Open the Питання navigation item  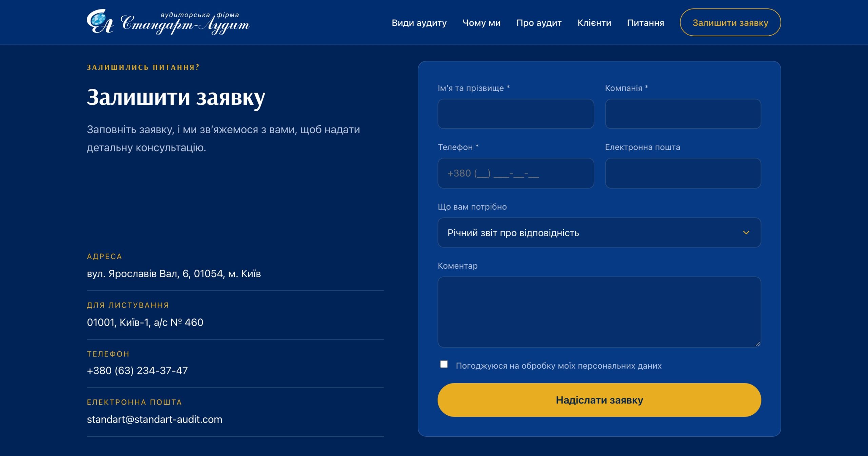click(645, 23)
